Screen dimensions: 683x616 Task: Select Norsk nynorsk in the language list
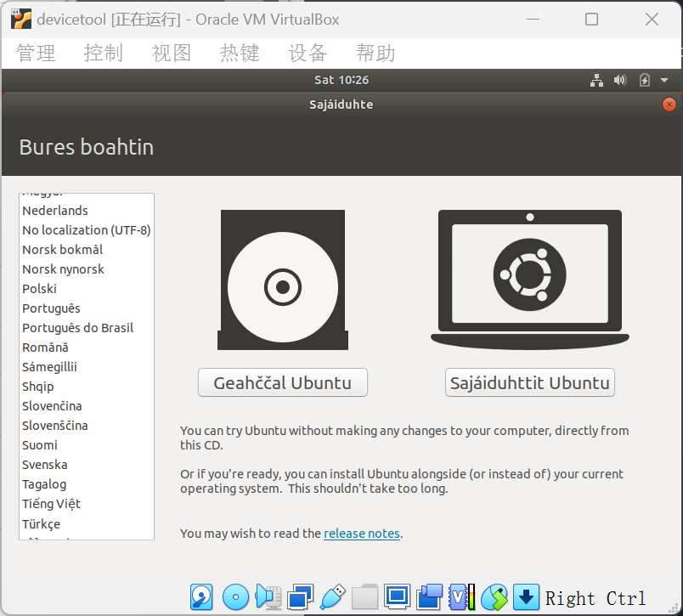coord(87,269)
